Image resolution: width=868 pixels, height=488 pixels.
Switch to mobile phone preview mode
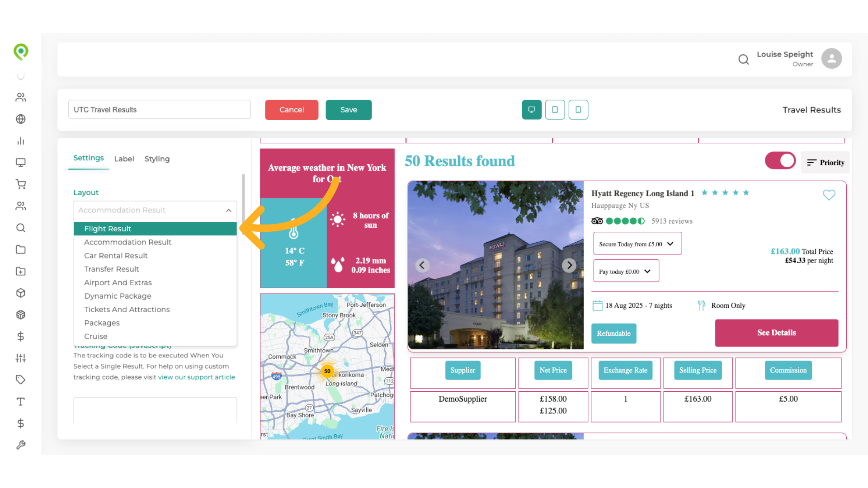[578, 109]
